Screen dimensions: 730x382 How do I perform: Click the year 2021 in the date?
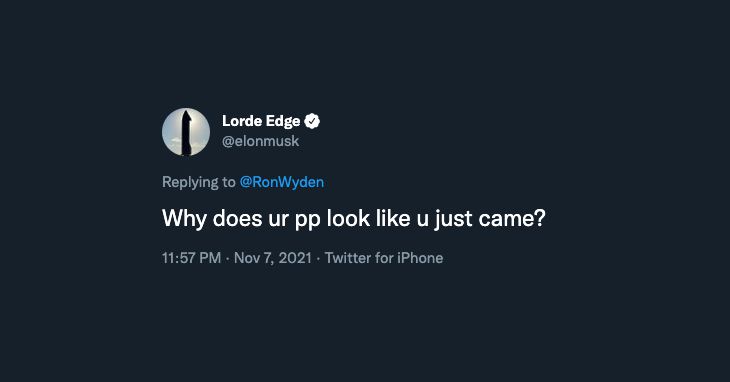tap(295, 258)
